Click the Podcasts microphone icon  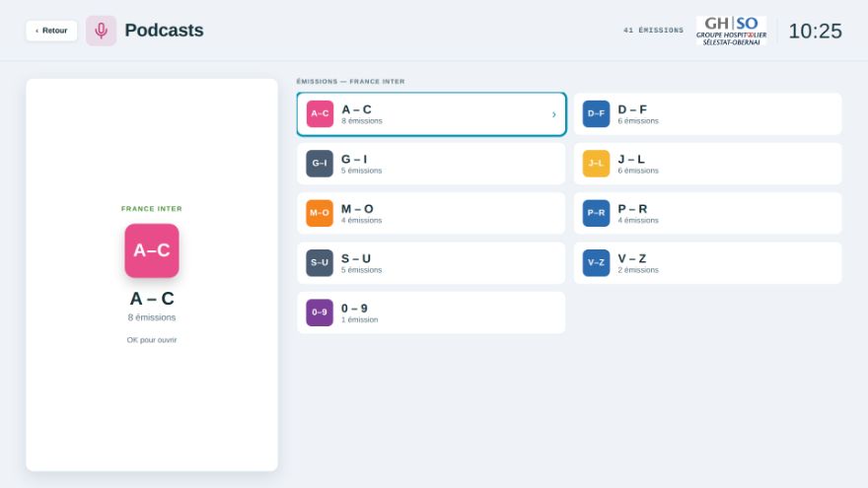pos(101,31)
